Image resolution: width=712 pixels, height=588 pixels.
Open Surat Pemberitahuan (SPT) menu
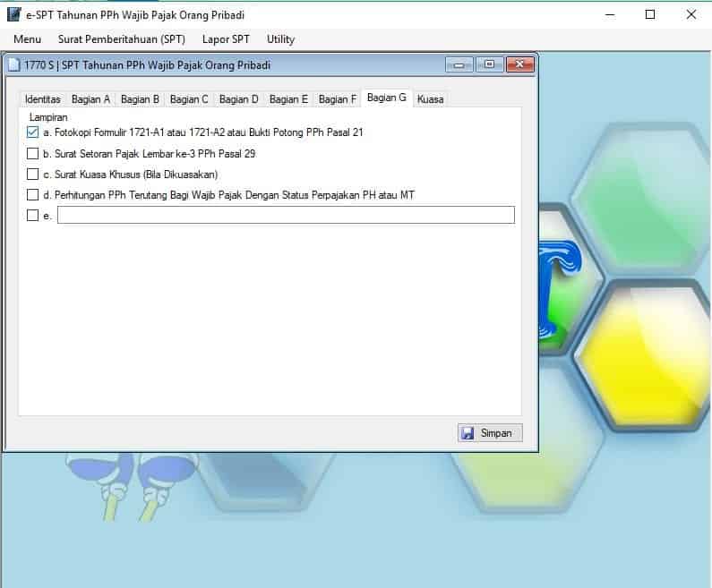(122, 39)
